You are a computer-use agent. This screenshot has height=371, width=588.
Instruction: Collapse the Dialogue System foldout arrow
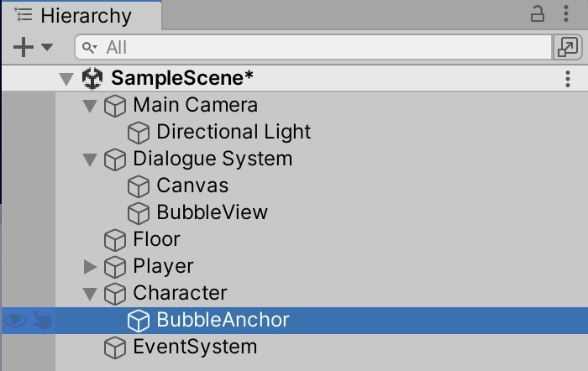tap(91, 159)
